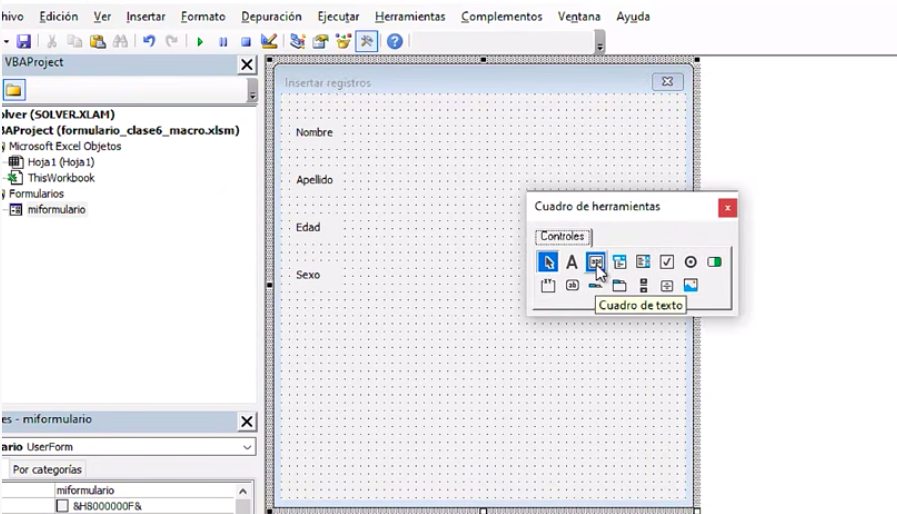
Task: Select the Sexo label on the form
Action: [308, 275]
